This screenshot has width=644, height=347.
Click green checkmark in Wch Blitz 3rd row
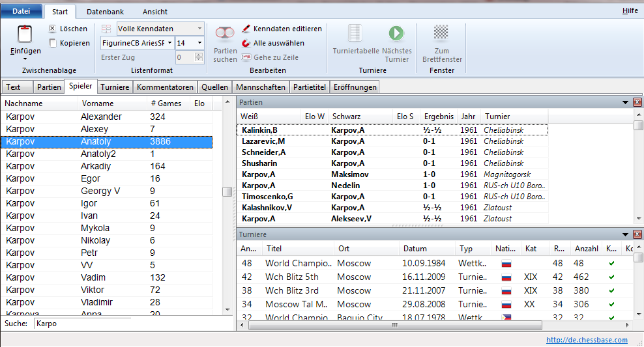(x=611, y=291)
